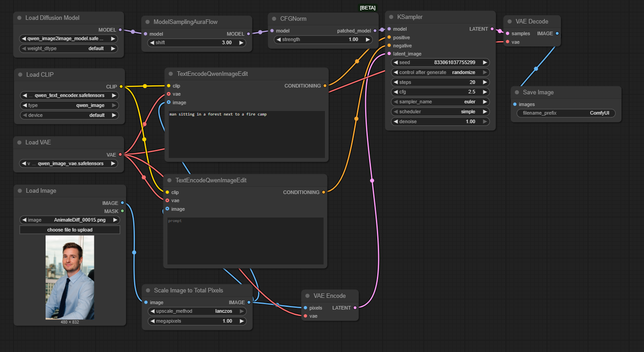
Task: Click the forest fire camp prompt text box
Action: pos(246,134)
